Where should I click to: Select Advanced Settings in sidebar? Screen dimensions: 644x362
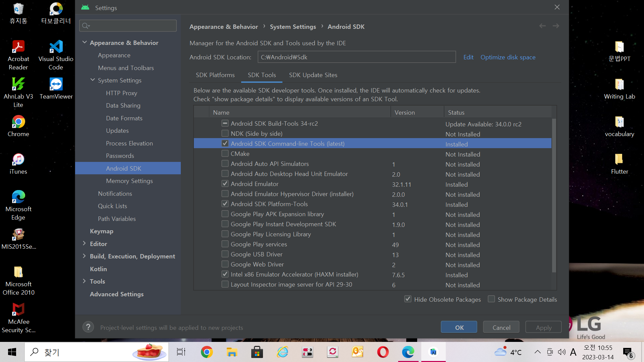(117, 294)
